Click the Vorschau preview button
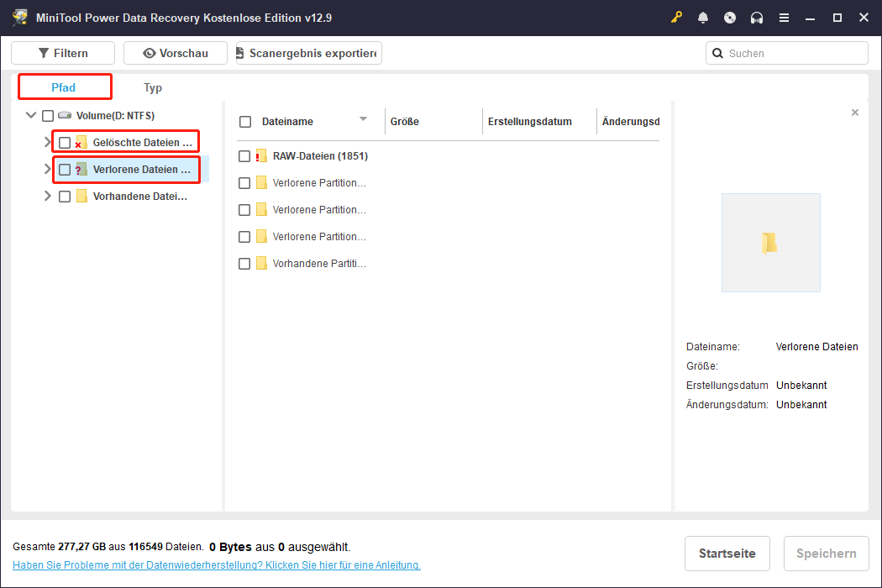 point(176,53)
